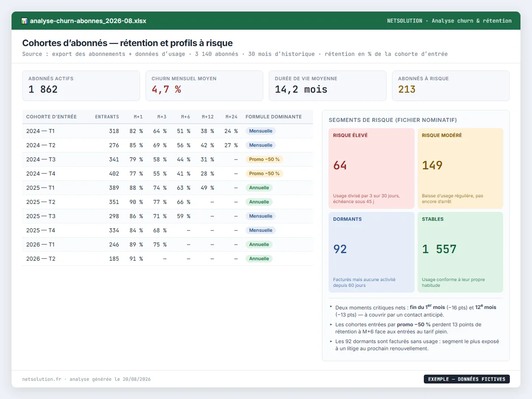Select the 2026 — T2 cohort row label
This screenshot has width=532, height=399.
tap(40, 259)
